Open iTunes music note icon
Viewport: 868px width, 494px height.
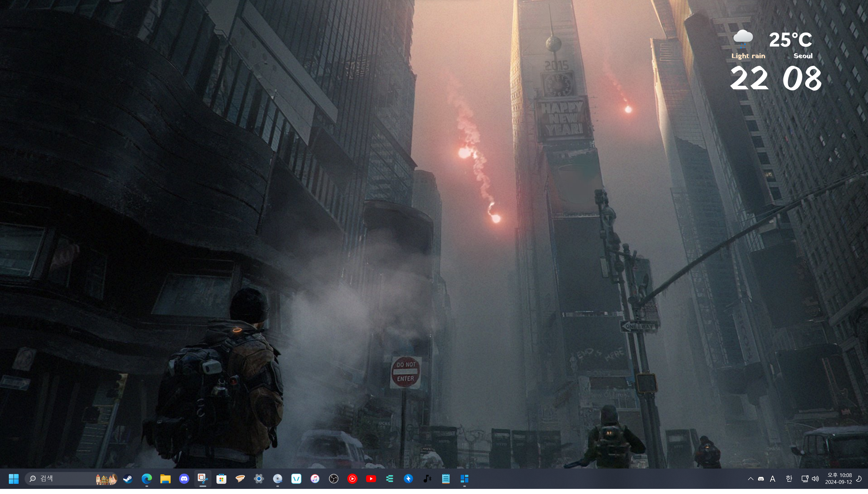[x=315, y=479]
